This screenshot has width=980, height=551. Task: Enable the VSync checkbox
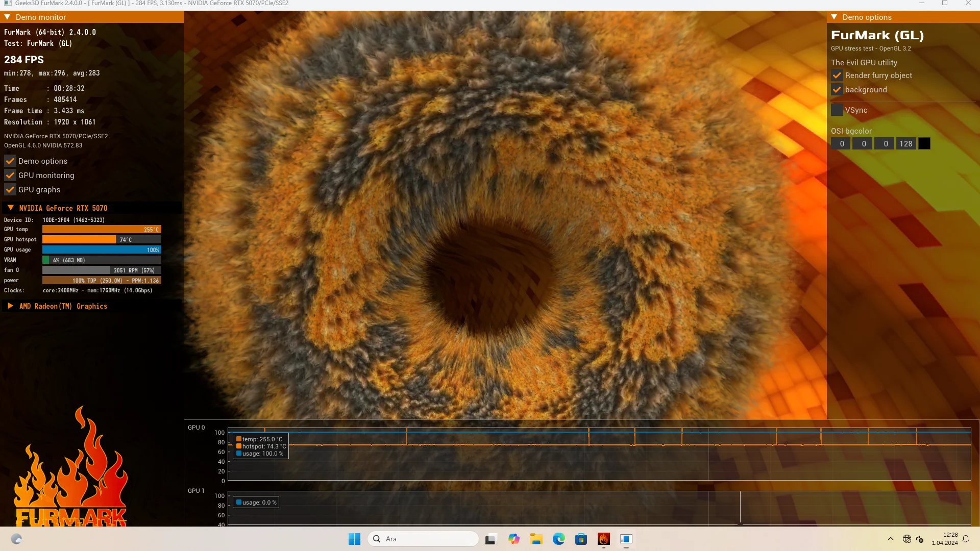pos(837,110)
